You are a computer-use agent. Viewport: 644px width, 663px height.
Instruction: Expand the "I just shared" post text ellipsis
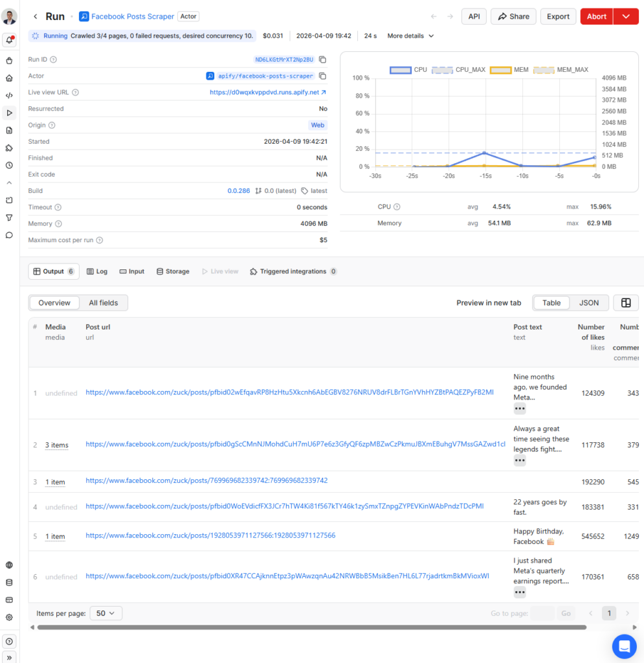tap(520, 592)
